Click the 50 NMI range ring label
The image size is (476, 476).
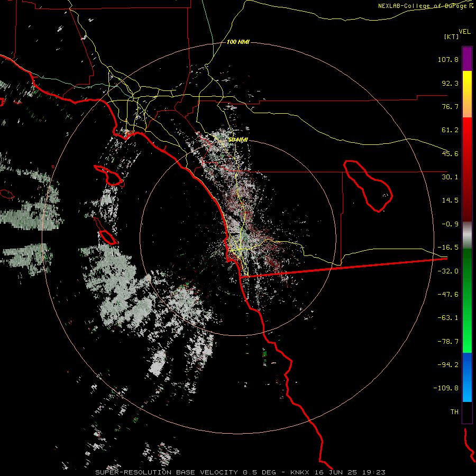click(x=238, y=140)
